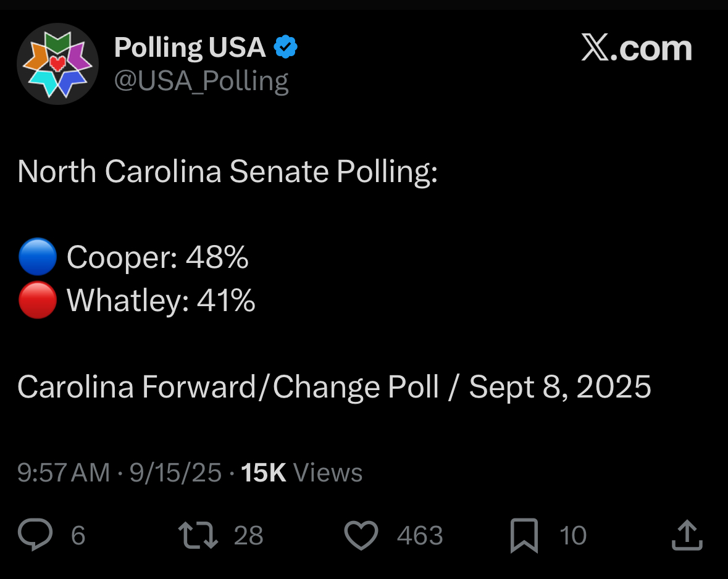Click the North Carolina Senate Polling text
728x579 pixels.
[227, 172]
